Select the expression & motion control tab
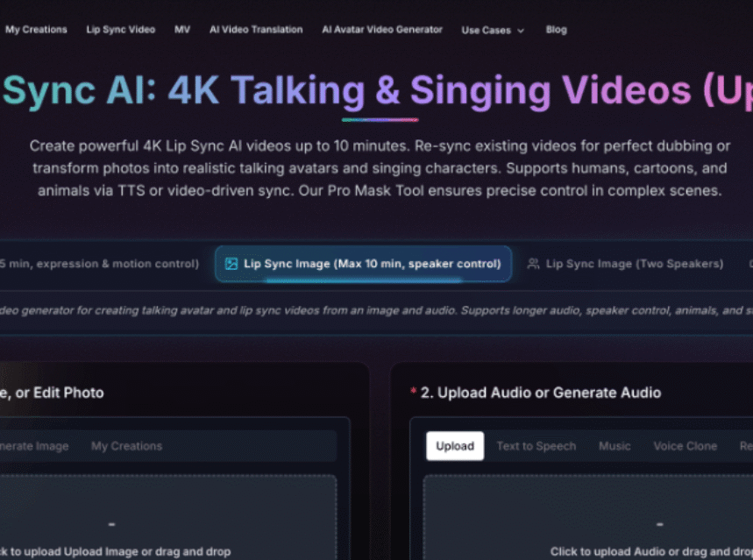Image resolution: width=753 pixels, height=560 pixels. (x=99, y=264)
